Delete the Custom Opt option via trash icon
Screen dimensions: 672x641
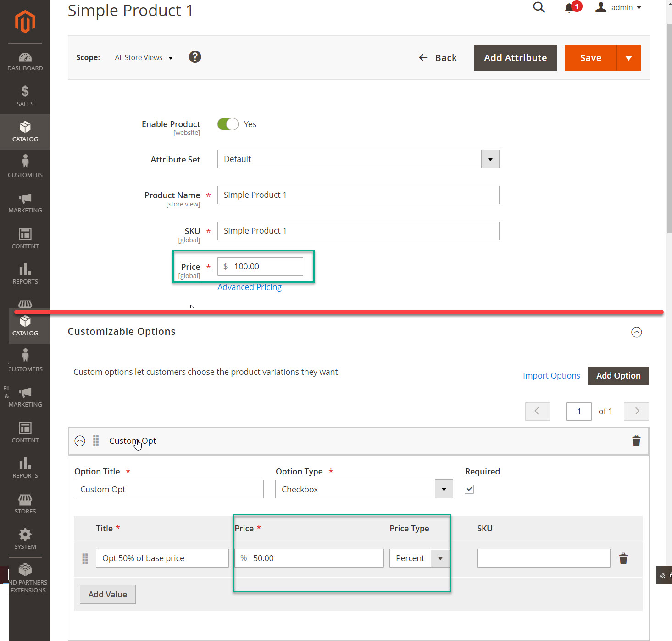636,440
